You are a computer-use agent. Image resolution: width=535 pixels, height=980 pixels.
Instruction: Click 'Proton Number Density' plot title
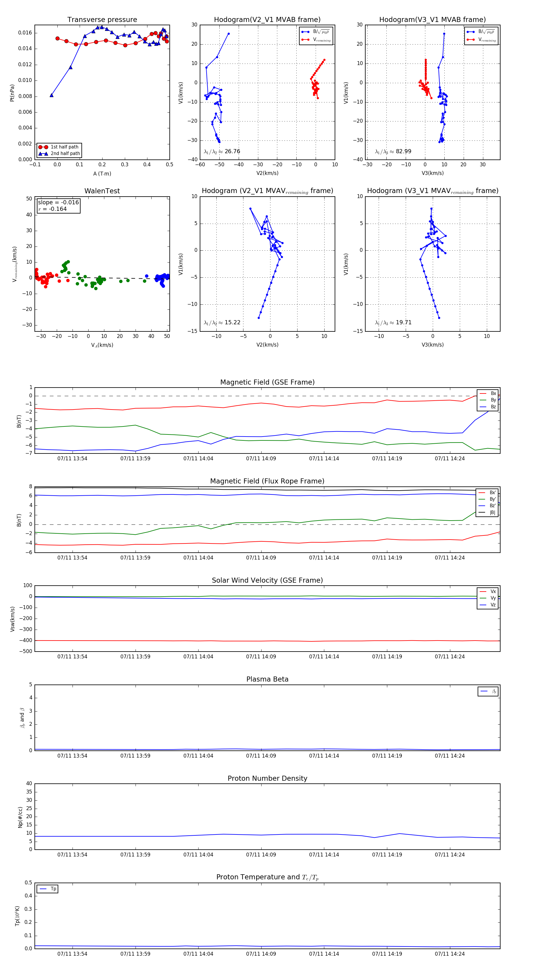[x=267, y=778]
